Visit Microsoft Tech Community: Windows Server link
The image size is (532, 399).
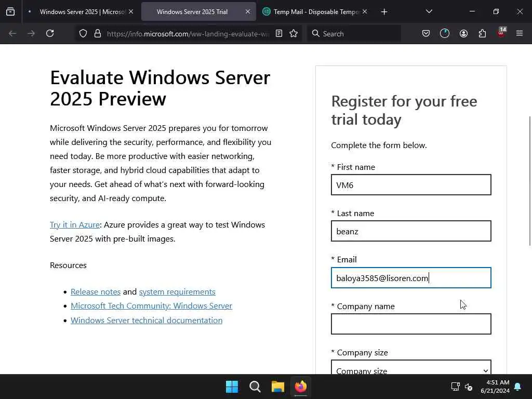tap(151, 306)
